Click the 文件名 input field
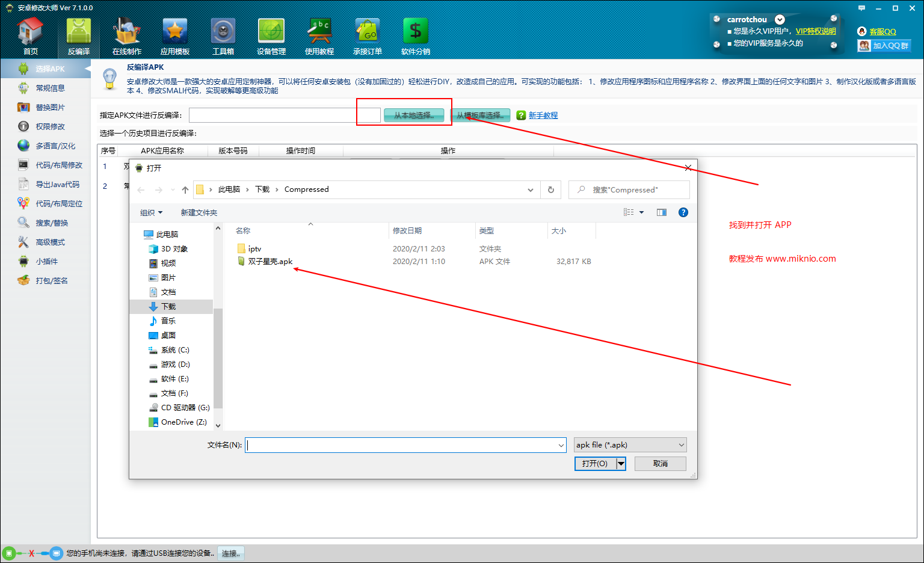Viewport: 924px width, 563px height. coord(401,445)
